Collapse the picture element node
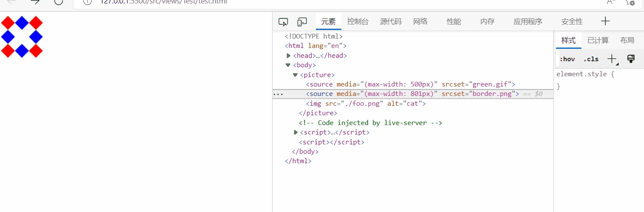 click(x=295, y=75)
